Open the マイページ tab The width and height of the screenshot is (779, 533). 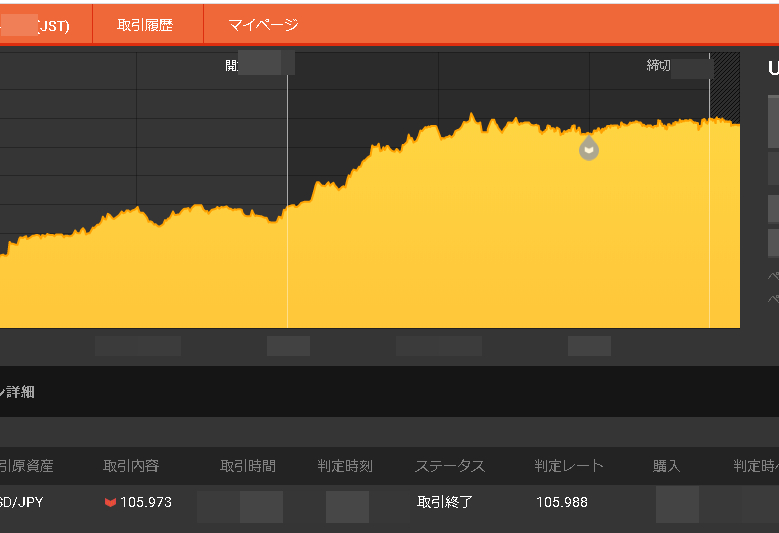pyautogui.click(x=263, y=25)
